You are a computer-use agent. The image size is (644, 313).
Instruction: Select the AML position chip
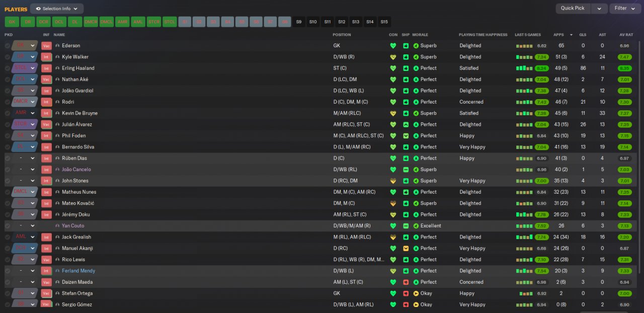click(x=138, y=22)
